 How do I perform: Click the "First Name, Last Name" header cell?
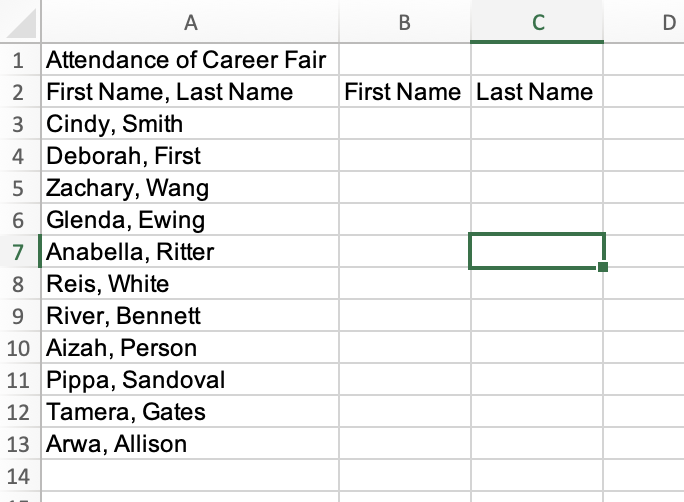point(170,93)
